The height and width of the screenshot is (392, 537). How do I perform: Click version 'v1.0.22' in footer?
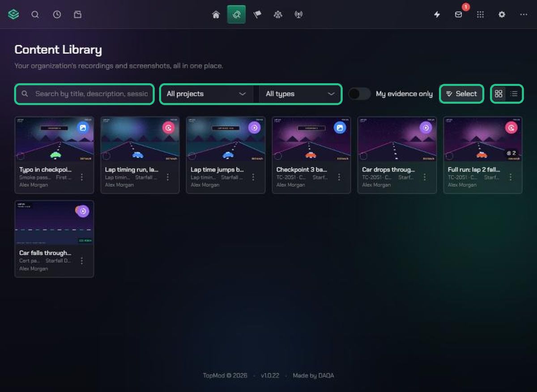(x=270, y=375)
